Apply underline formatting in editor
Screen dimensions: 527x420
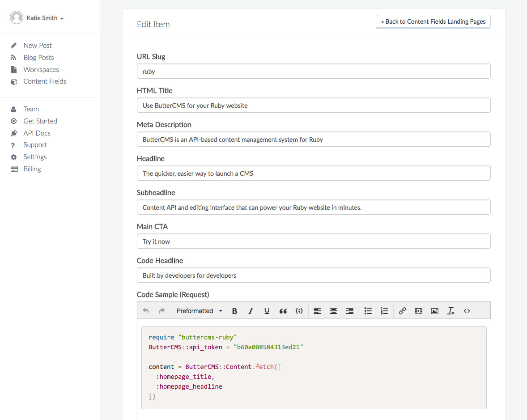tap(267, 311)
